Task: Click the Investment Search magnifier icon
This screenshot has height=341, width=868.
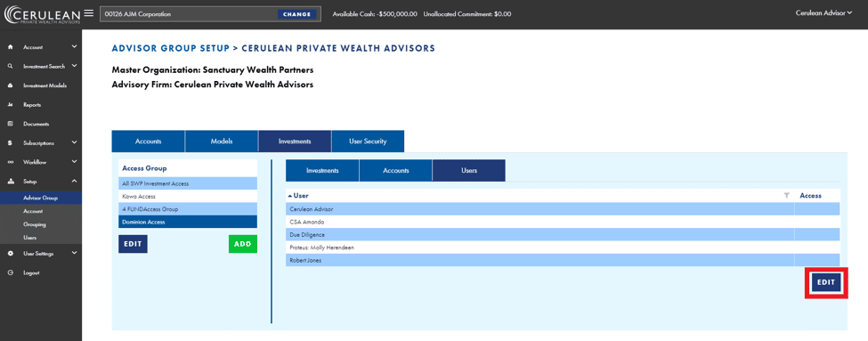Action: 11,67
